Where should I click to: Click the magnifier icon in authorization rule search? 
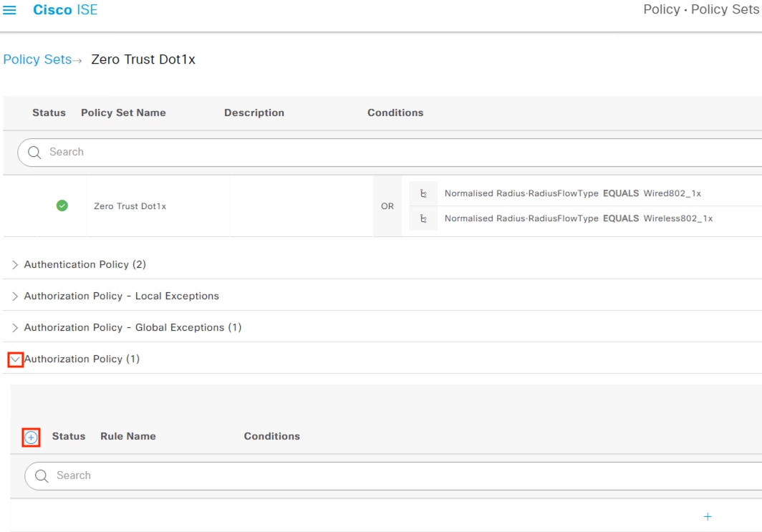[42, 475]
